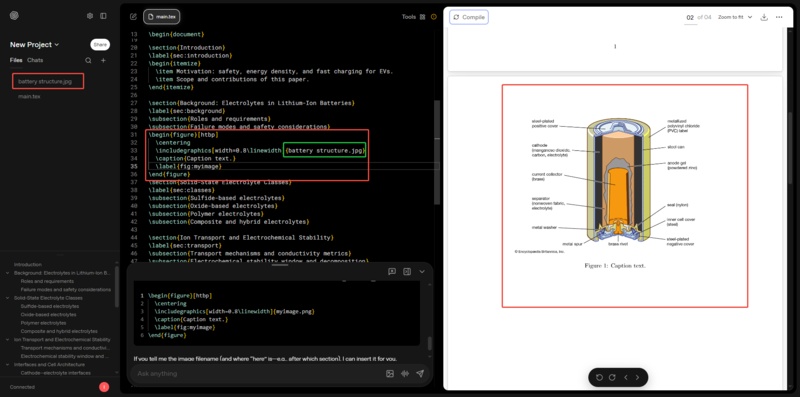The image size is (800, 397).
Task: Click the new edit pencil icon beside the tabs
Action: [x=134, y=17]
